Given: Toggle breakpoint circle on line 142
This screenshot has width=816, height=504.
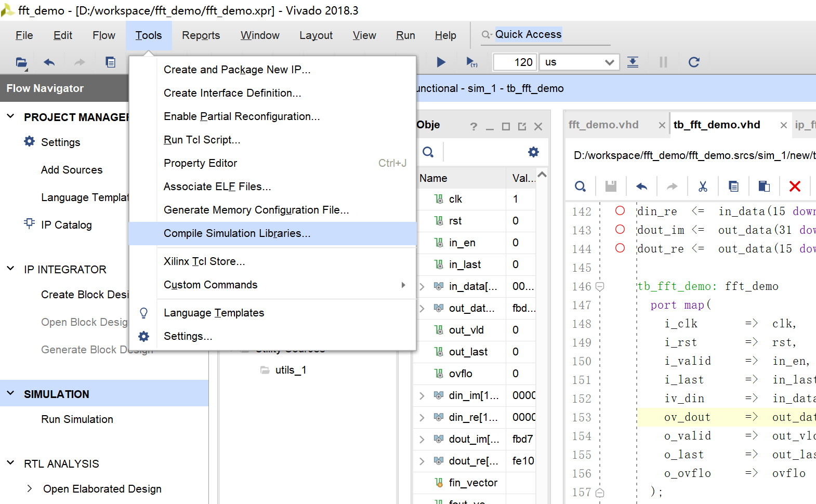Looking at the screenshot, I should pos(620,210).
